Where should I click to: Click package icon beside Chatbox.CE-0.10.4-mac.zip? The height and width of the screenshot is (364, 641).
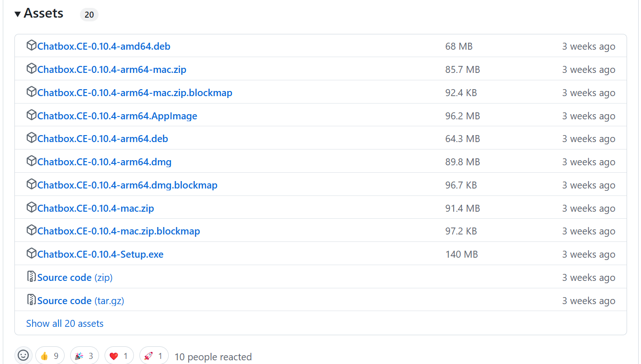(x=32, y=208)
